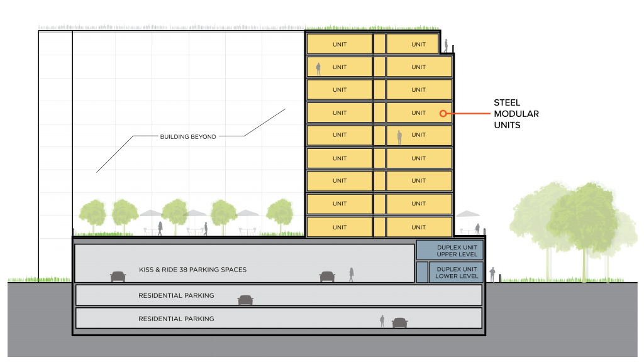This screenshot has height=362, width=644.
Task: Click the lower RESIDENTIAL PARKING label
Action: [x=176, y=319]
